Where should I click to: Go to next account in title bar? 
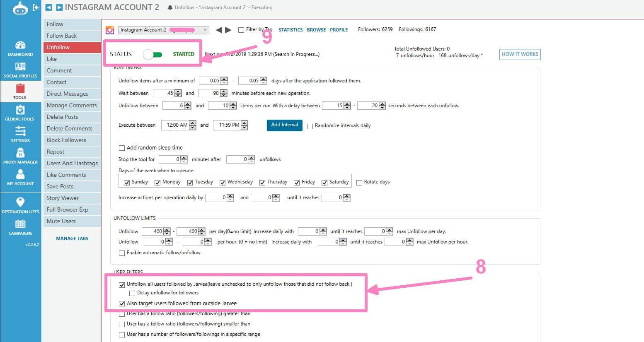59,7
